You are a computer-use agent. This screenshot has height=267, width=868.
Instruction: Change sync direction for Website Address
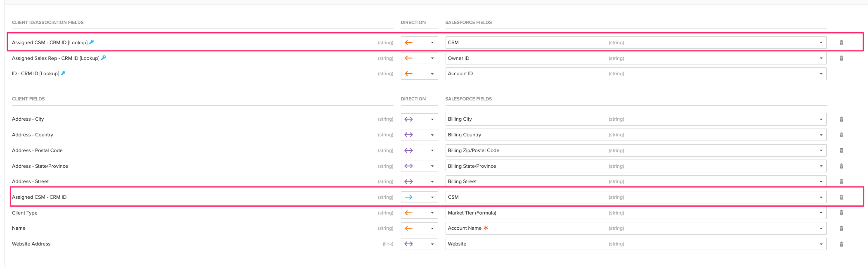tap(419, 244)
